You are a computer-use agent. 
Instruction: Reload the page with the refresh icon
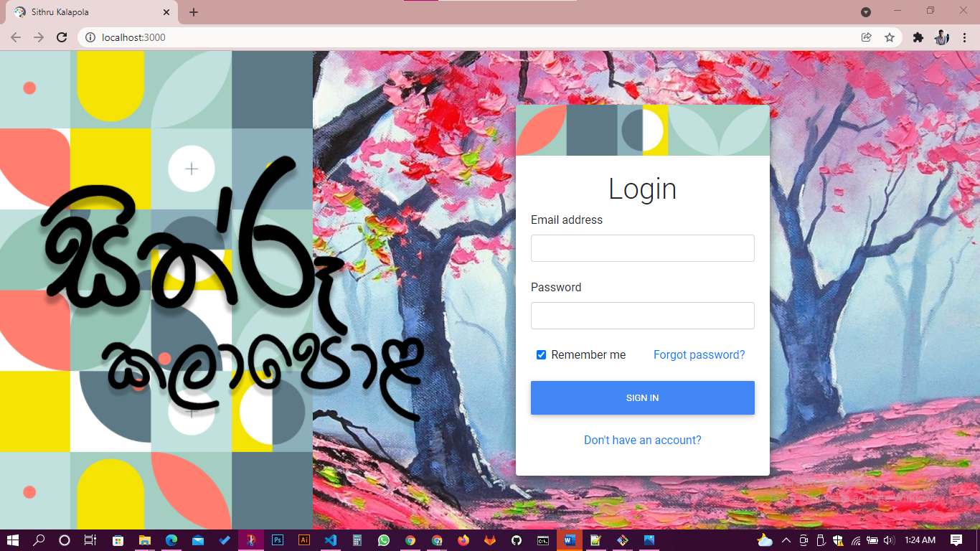point(62,37)
